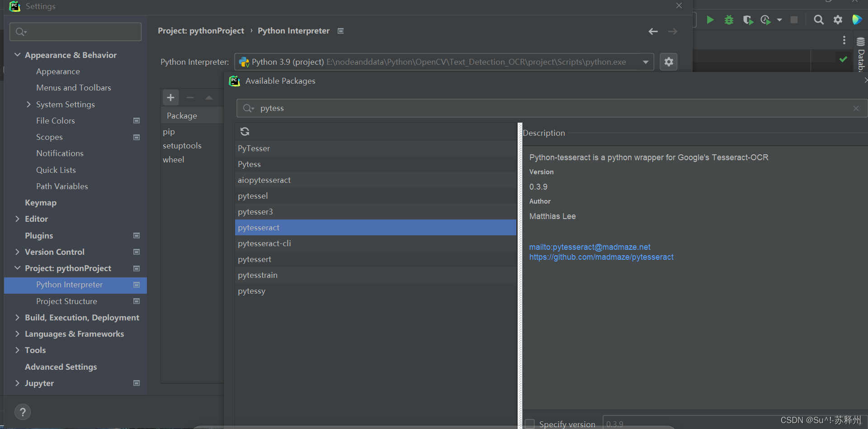Screen dimensions: 868x429
Task: Expand the Jupyter section
Action: pos(17,383)
